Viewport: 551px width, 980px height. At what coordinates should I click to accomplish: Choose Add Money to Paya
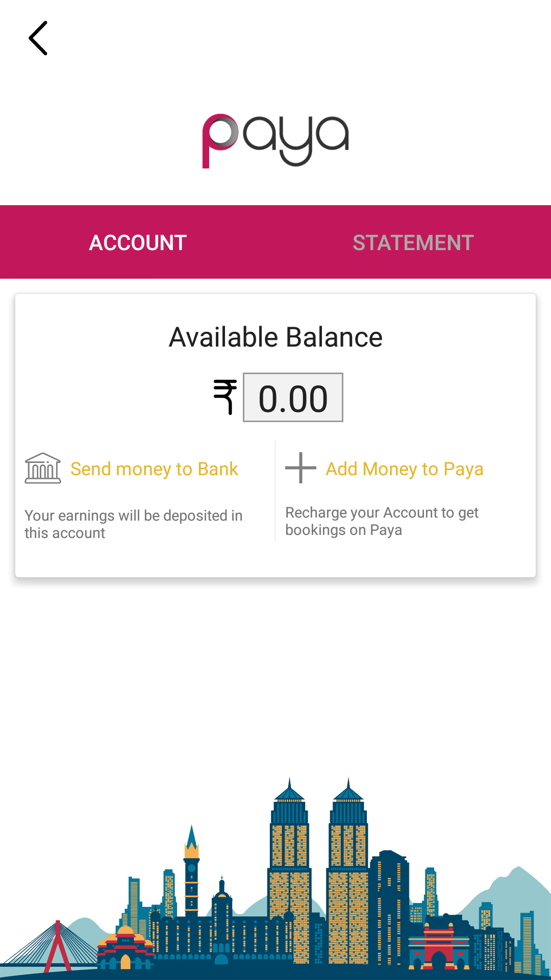pos(405,469)
